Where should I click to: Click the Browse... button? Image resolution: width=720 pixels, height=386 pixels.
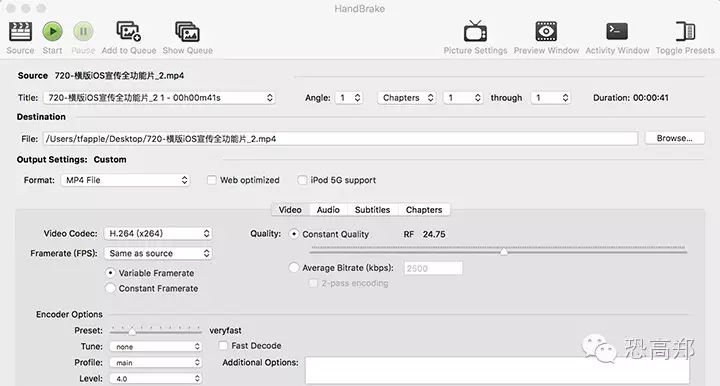point(675,138)
